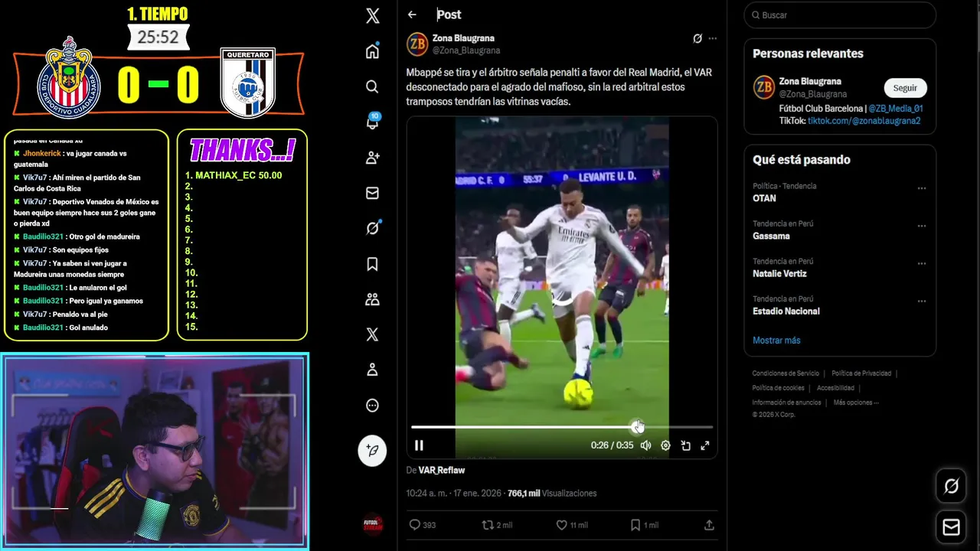
Task: Open Notifications bell with badge
Action: [372, 122]
